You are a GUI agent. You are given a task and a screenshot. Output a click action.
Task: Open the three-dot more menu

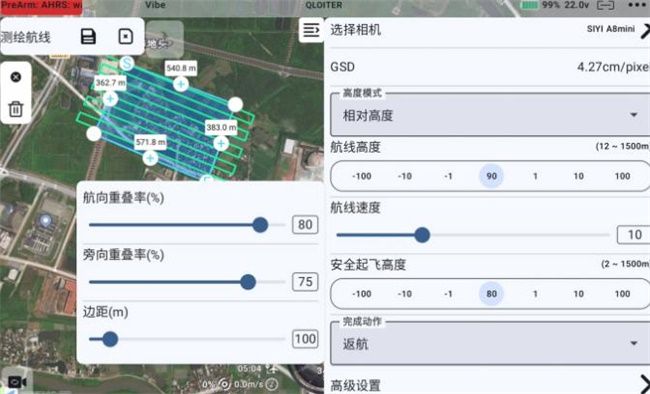(637, 5)
